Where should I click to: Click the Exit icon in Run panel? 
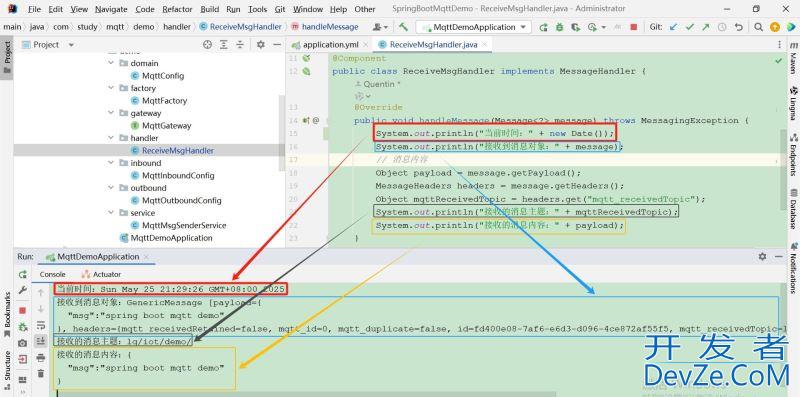pos(22,359)
